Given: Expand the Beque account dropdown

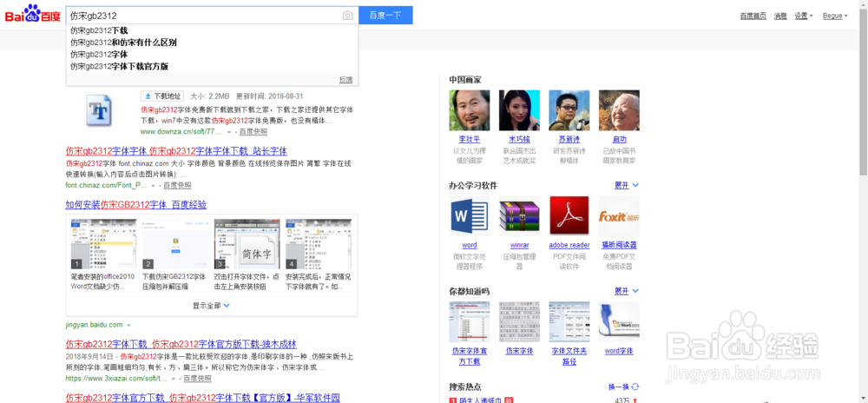Looking at the screenshot, I should pyautogui.click(x=835, y=16).
